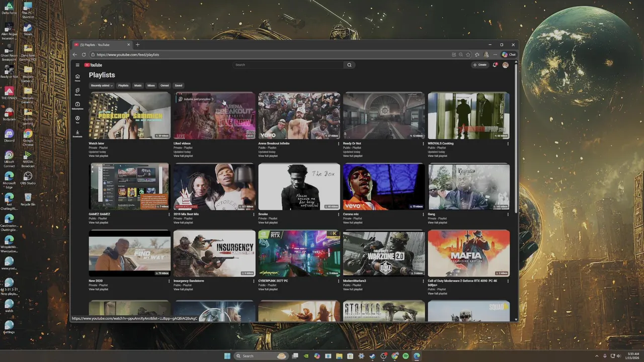Screen dimensions: 644x362
Task: Open more options for Gang playlist
Action: pos(508,214)
